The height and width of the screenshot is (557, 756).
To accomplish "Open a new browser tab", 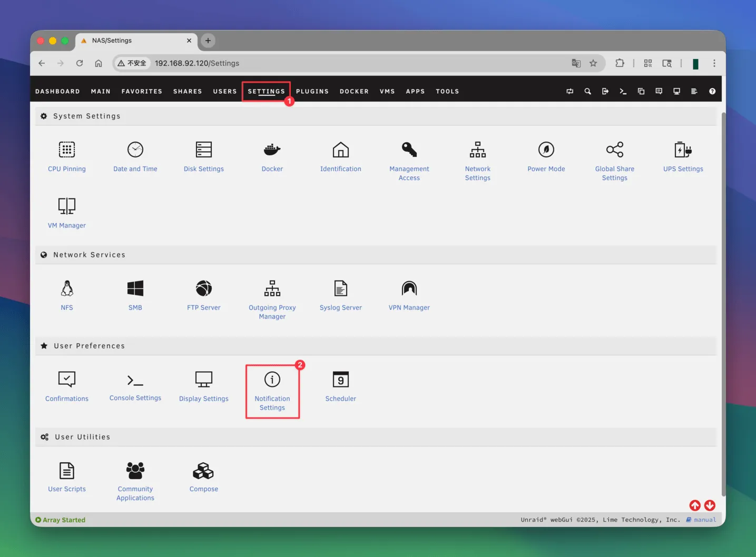I will pyautogui.click(x=208, y=41).
